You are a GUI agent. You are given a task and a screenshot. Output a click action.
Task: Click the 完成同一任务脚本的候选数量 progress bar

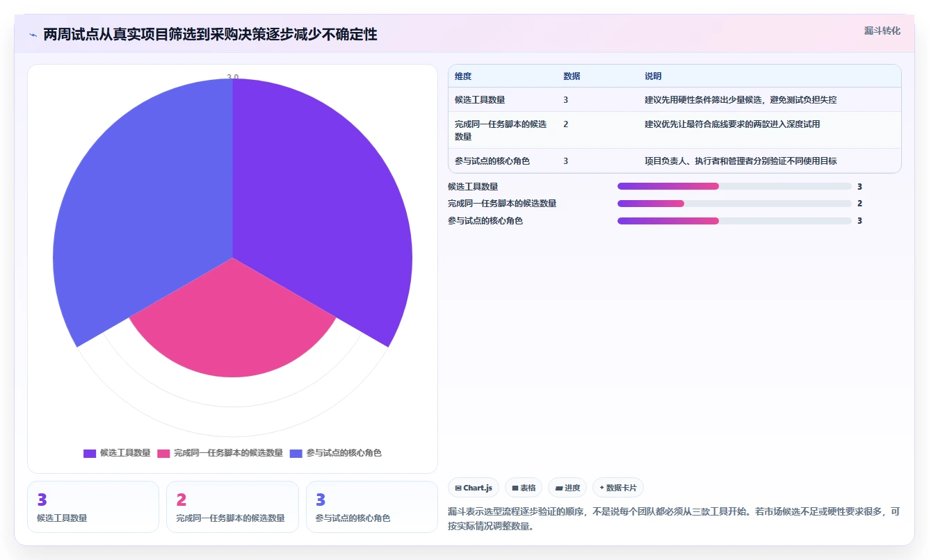click(x=734, y=204)
